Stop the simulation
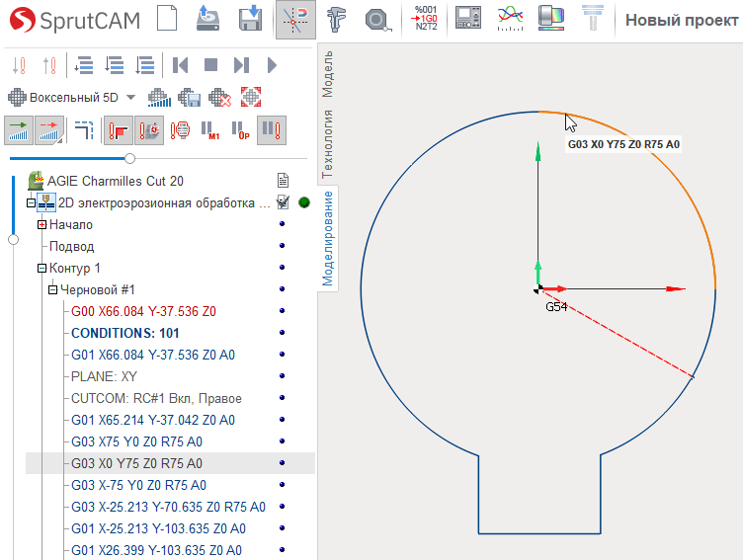This screenshot has width=743, height=560. coord(210,65)
